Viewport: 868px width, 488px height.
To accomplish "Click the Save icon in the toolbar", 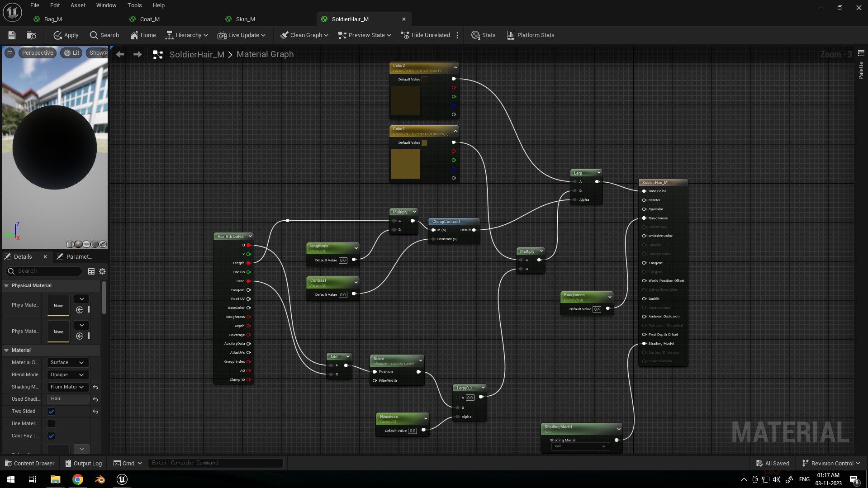I will pyautogui.click(x=12, y=35).
